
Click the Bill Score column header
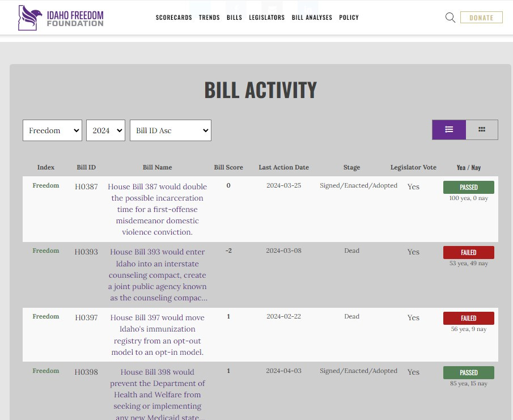click(228, 167)
